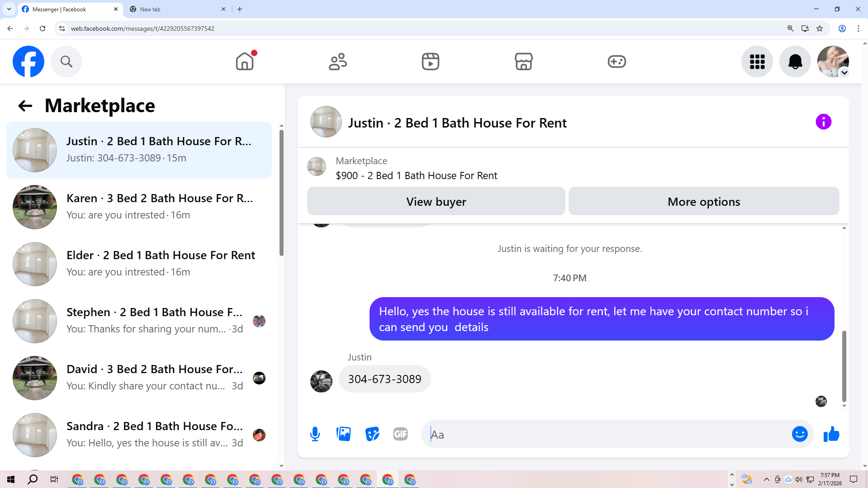Open the browser zoom magnifier icon
868x488 pixels.
(791, 28)
